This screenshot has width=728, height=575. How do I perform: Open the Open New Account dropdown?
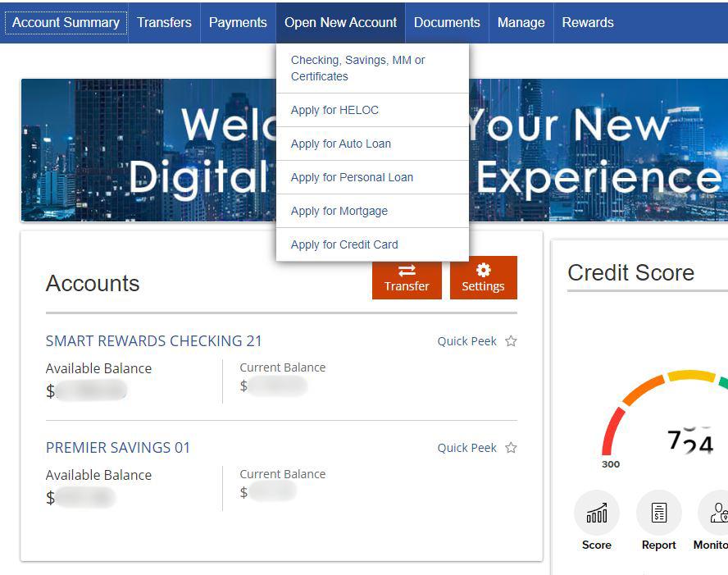(x=340, y=22)
